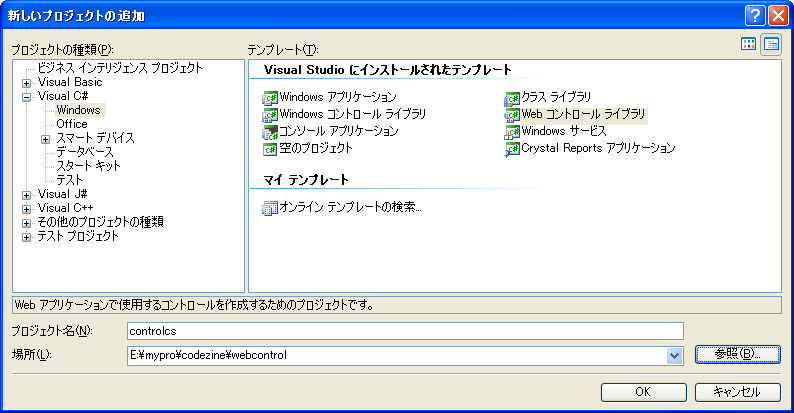Select the Windows アプリケーション template icon
794x413 pixels.
(x=270, y=98)
